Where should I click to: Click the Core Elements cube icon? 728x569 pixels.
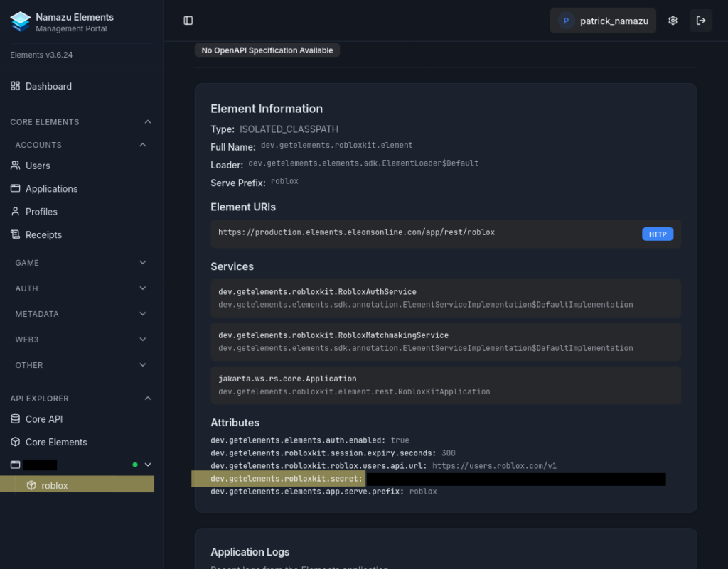[16, 442]
